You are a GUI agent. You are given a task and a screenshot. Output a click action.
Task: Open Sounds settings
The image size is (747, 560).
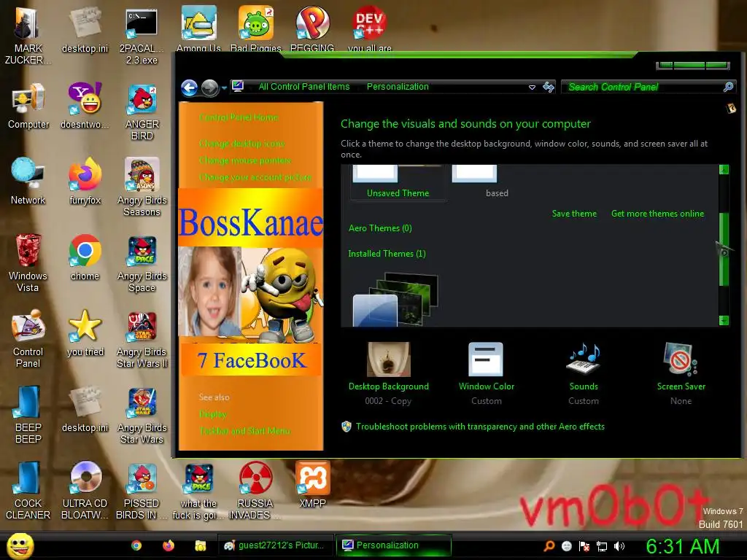[x=584, y=374]
